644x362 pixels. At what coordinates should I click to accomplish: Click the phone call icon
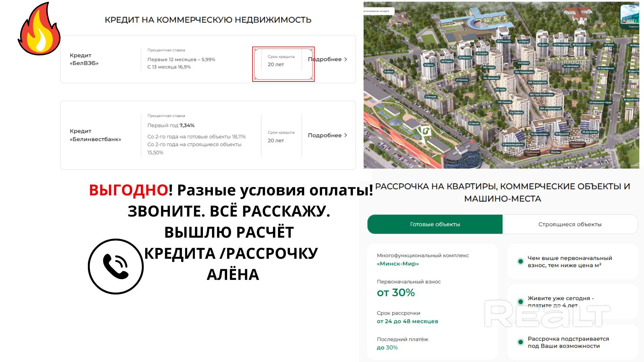click(x=116, y=266)
